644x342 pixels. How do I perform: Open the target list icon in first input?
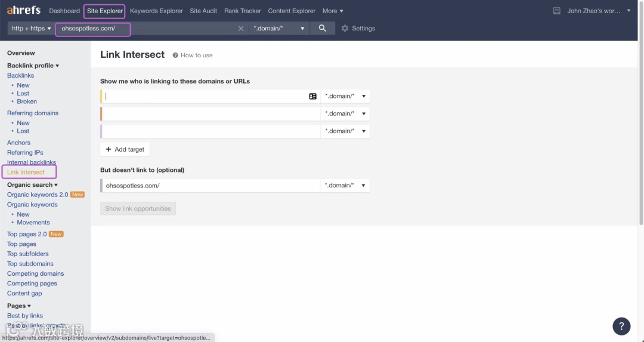pos(313,96)
